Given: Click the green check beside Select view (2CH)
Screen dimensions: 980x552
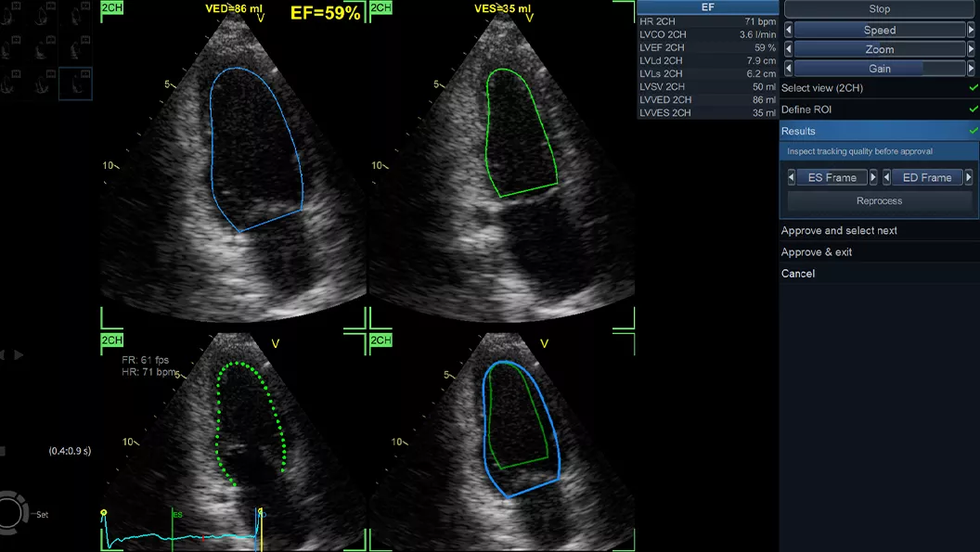Looking at the screenshot, I should (974, 87).
